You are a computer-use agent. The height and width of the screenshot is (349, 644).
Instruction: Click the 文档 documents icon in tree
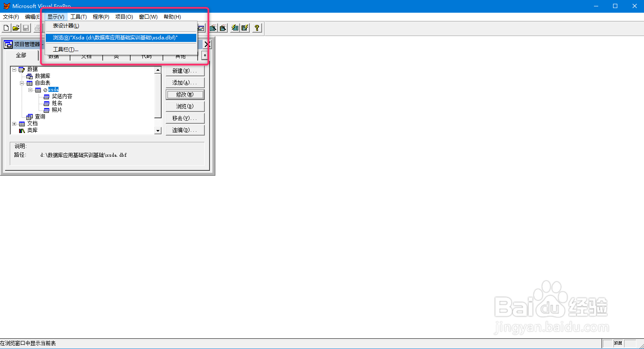click(x=22, y=124)
